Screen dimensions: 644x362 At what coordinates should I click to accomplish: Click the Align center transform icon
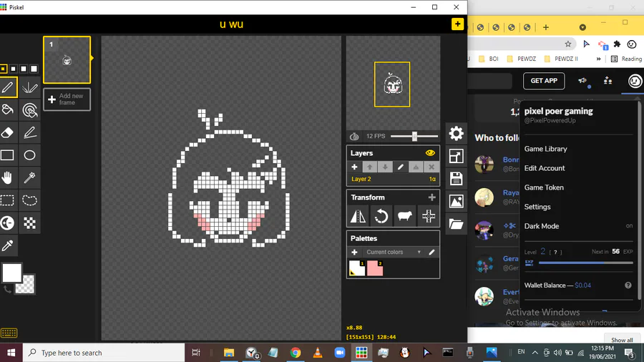[429, 216]
